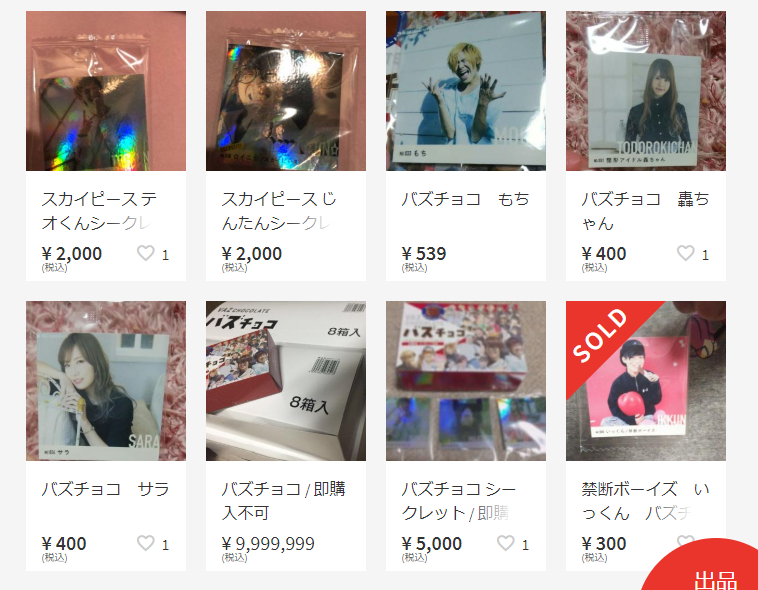View the 8箱入 バズチョコ box image
This screenshot has width=758, height=590.
(x=286, y=381)
